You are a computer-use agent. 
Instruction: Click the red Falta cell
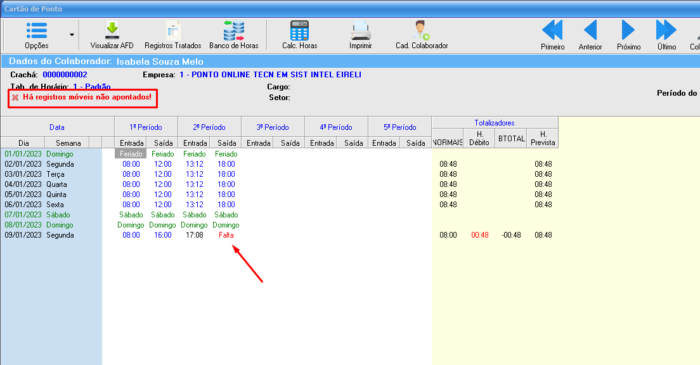click(x=226, y=235)
